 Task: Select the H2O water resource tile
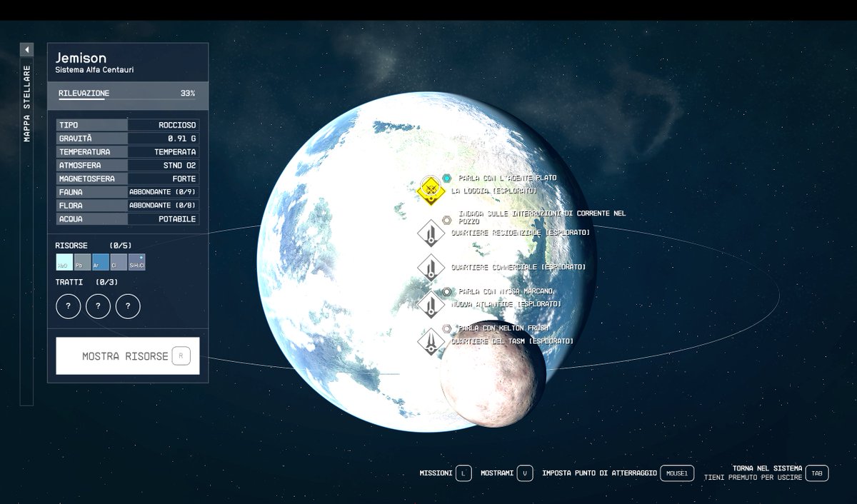tap(64, 262)
